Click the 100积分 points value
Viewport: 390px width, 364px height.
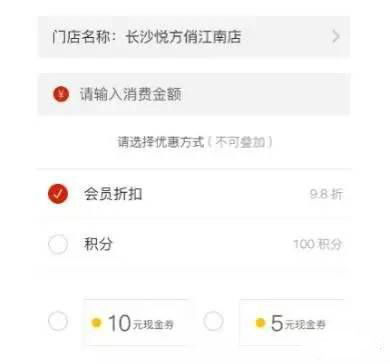click(318, 244)
